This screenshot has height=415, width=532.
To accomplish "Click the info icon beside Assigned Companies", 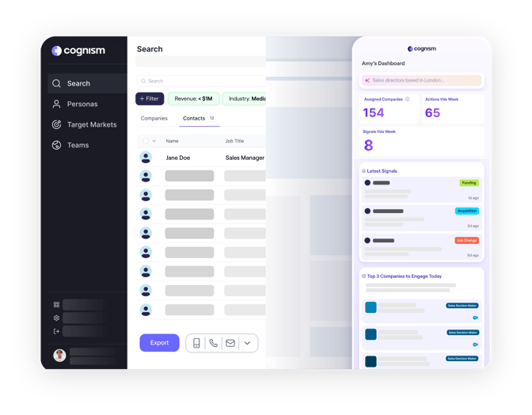I will point(408,99).
